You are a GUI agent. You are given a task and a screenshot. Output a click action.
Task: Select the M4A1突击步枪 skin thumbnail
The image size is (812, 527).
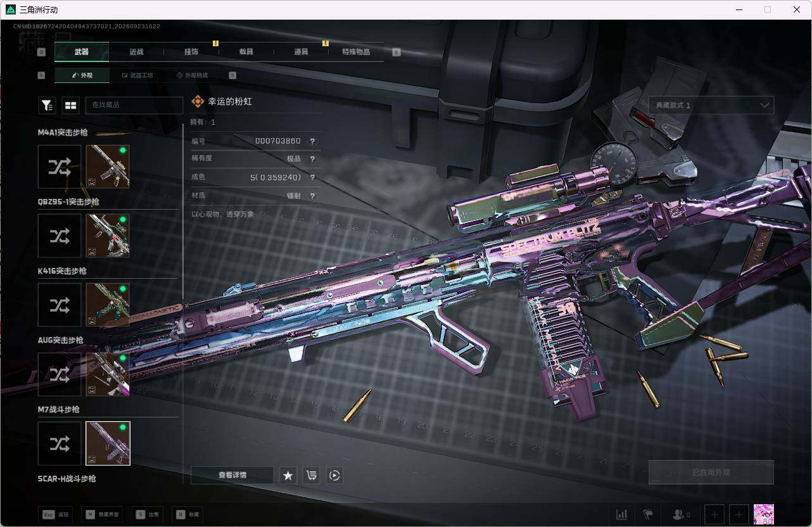click(108, 167)
